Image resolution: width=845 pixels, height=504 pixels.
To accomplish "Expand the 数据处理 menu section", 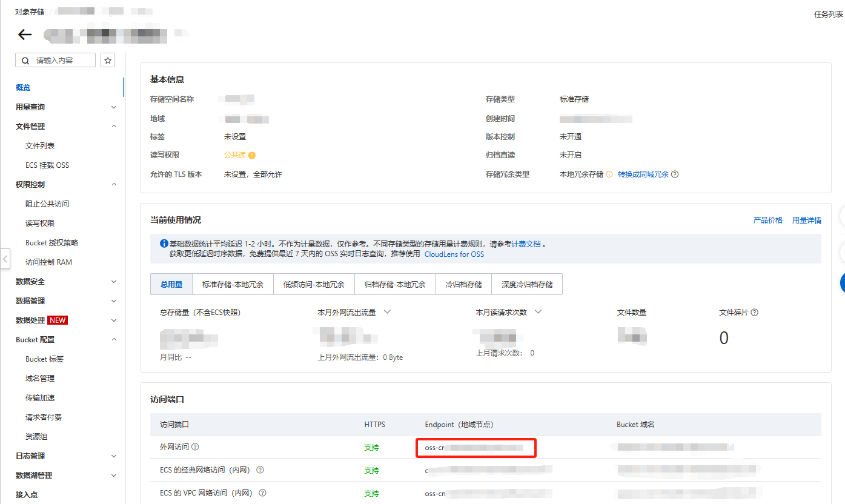I will pyautogui.click(x=114, y=320).
